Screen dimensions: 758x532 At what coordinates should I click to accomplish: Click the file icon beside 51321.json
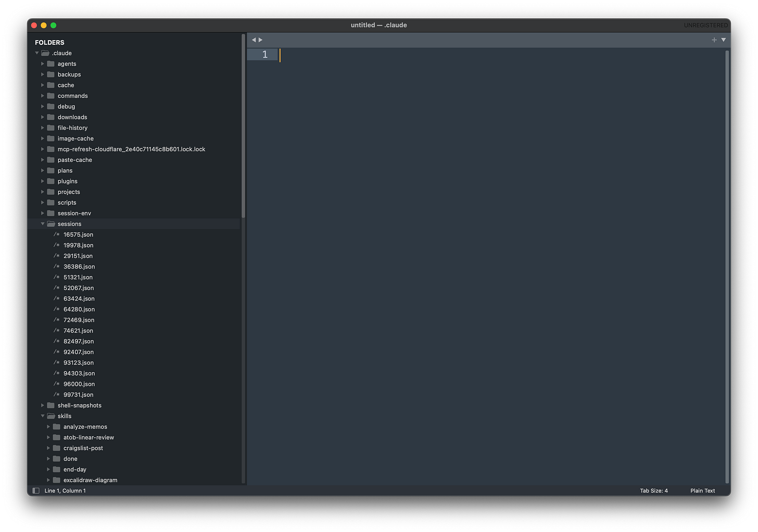[x=57, y=277]
